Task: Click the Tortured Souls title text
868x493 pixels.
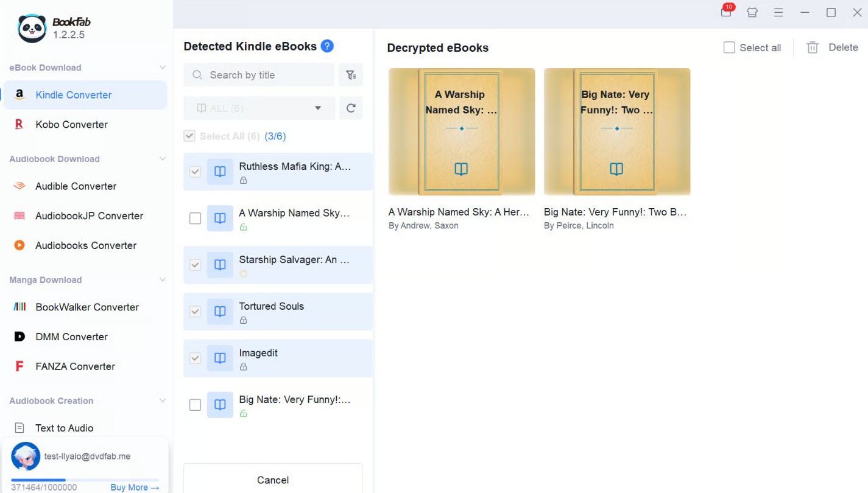Action: pyautogui.click(x=271, y=306)
